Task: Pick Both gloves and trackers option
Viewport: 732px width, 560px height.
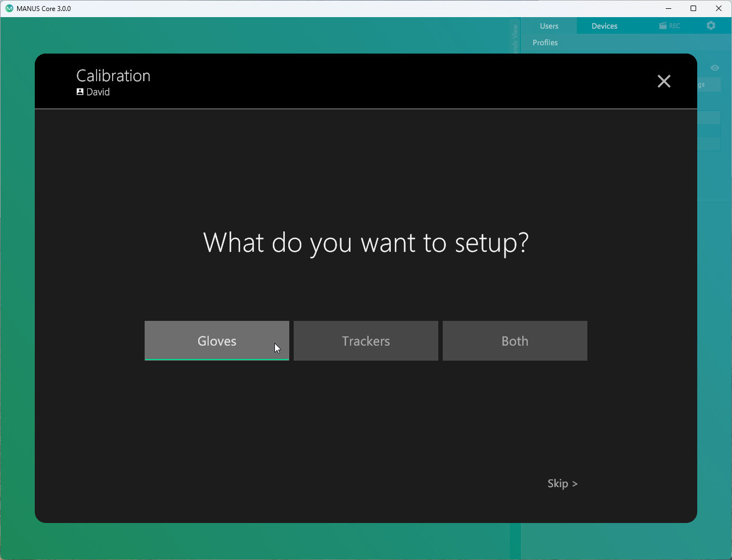Action: pos(514,341)
